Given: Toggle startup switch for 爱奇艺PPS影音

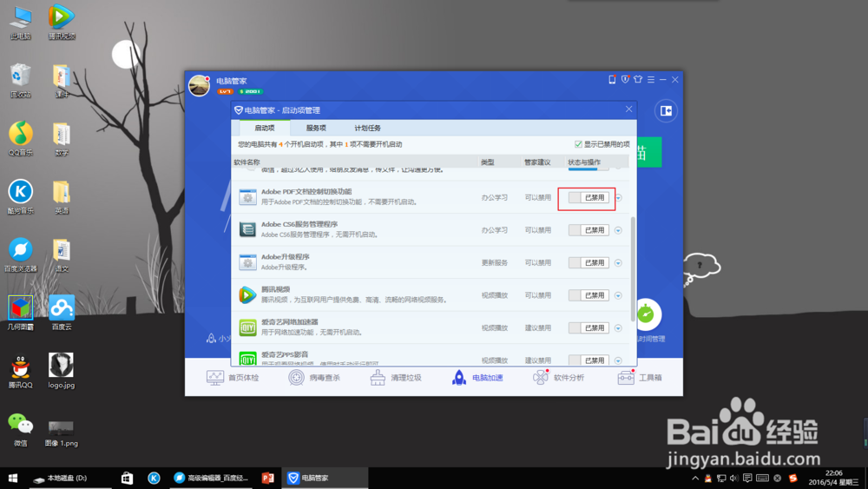Looking at the screenshot, I should coord(589,360).
